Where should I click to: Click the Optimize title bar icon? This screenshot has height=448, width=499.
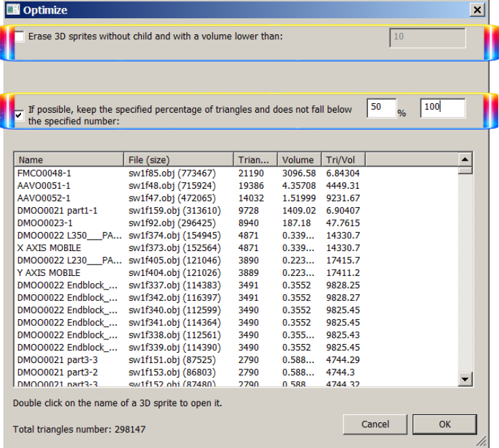coord(14,10)
